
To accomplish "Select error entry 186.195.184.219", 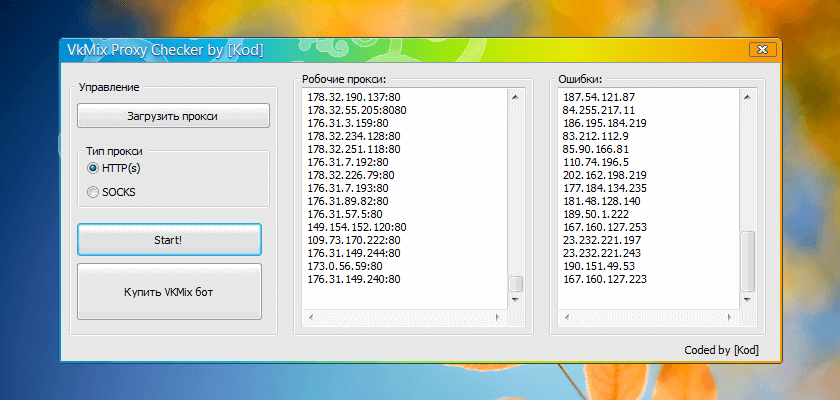I will pyautogui.click(x=605, y=123).
